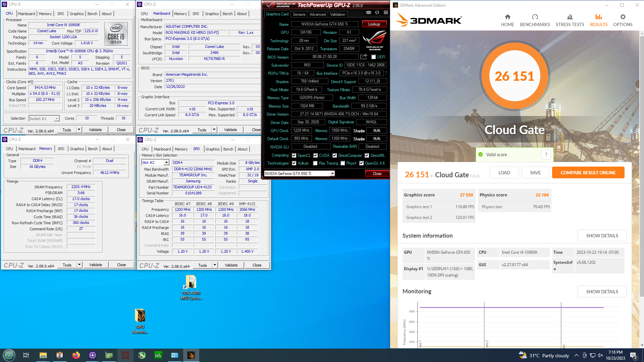Click the Windows Start button
This screenshot has height=362, width=644.
9,355
